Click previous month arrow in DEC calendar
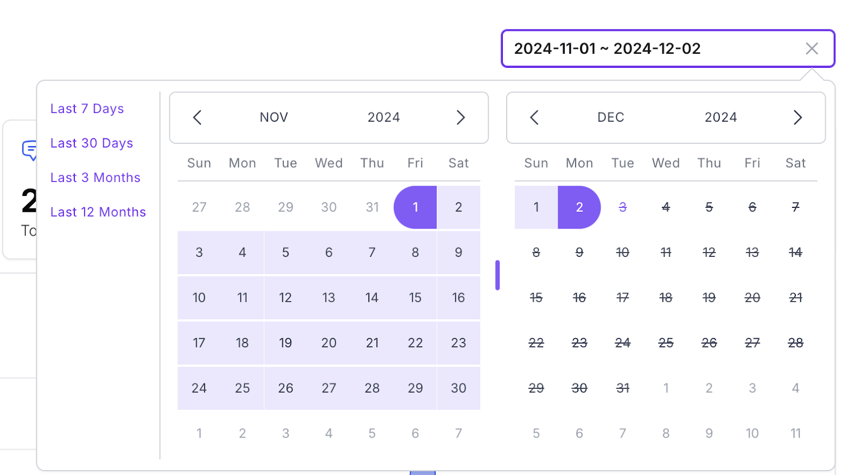Image resolution: width=868 pixels, height=475 pixels. [534, 117]
